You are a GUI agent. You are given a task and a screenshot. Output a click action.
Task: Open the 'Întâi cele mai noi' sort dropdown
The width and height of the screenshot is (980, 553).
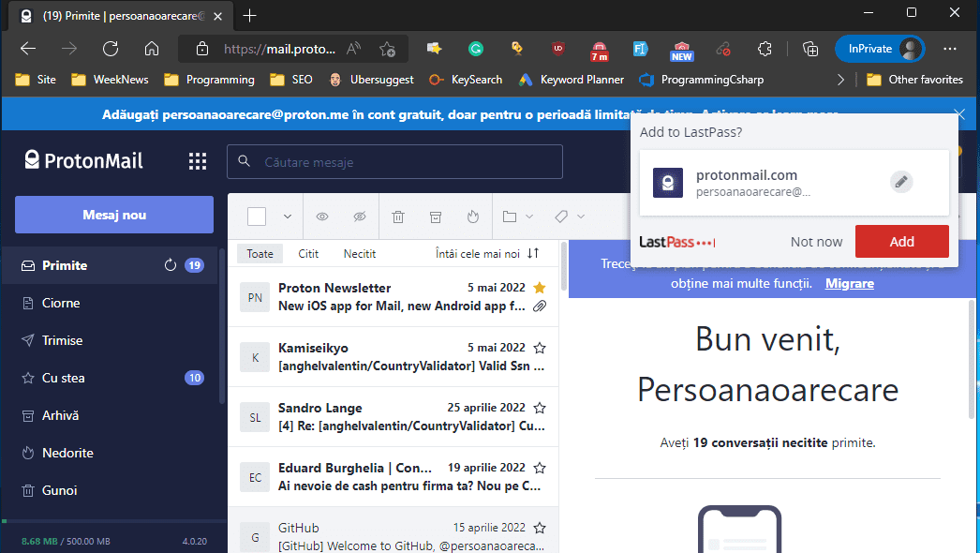tap(487, 253)
